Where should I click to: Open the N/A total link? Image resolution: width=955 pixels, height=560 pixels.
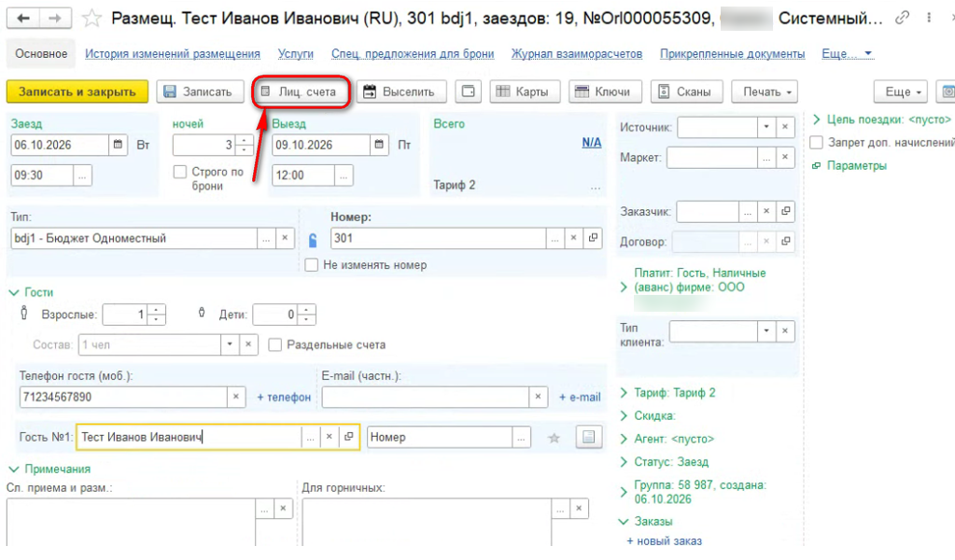[x=592, y=143]
